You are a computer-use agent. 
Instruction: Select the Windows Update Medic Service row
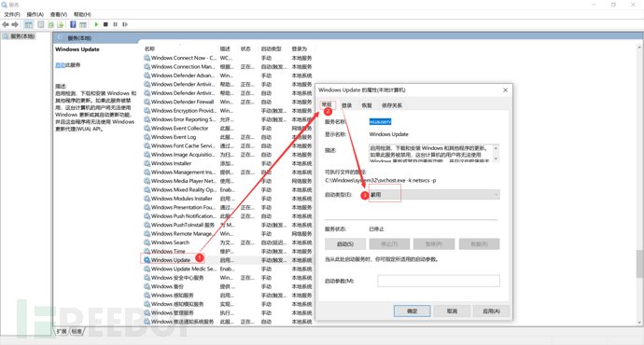228,269
